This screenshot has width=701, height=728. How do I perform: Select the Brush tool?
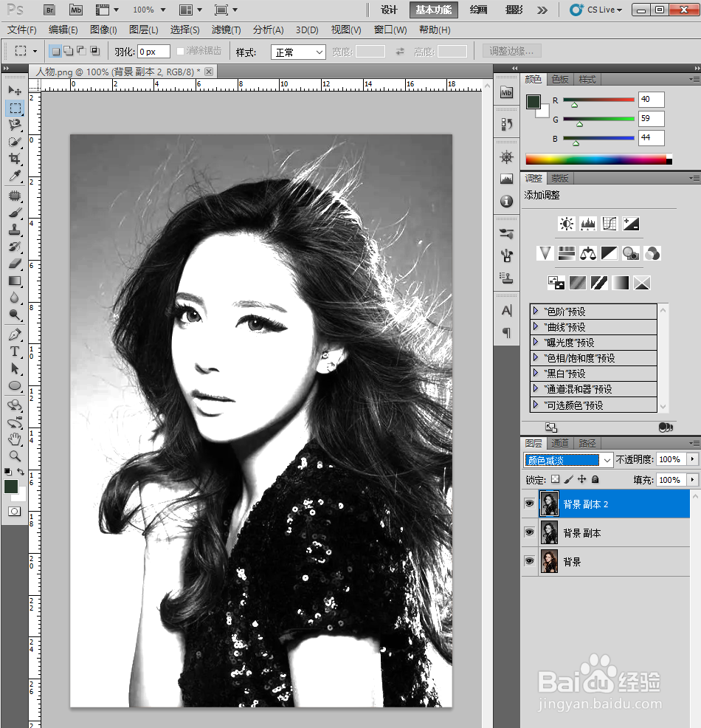(x=15, y=213)
